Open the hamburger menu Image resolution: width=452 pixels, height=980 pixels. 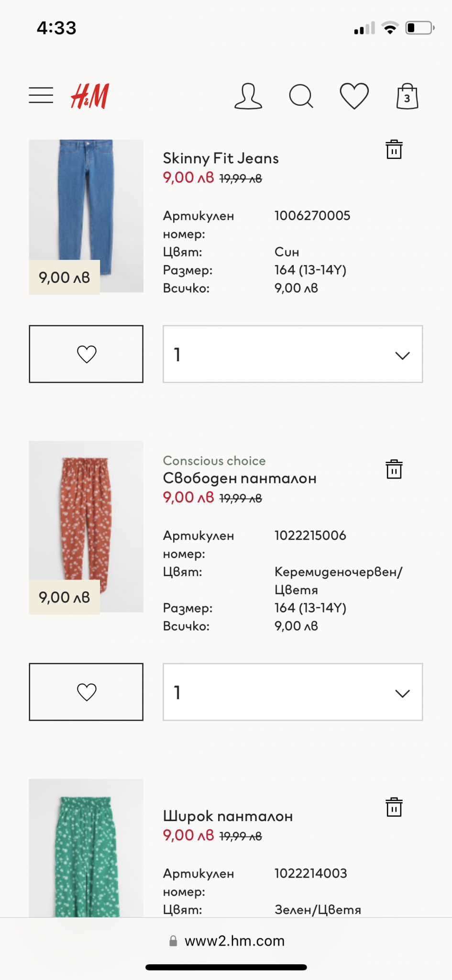(x=41, y=96)
